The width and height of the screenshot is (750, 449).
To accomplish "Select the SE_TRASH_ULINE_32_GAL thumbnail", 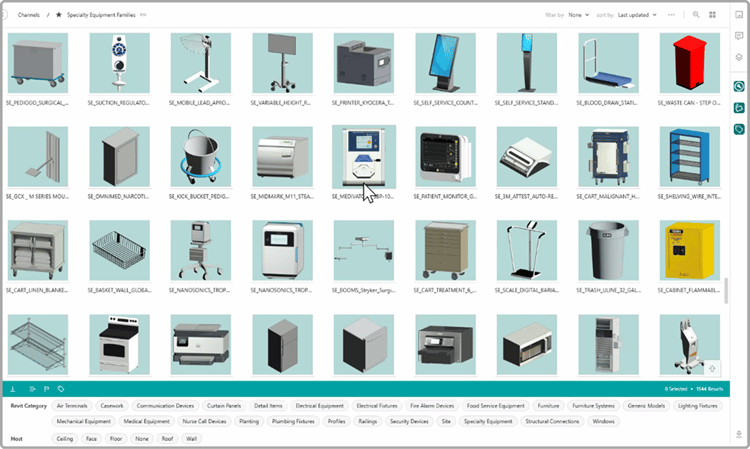I will click(x=608, y=250).
